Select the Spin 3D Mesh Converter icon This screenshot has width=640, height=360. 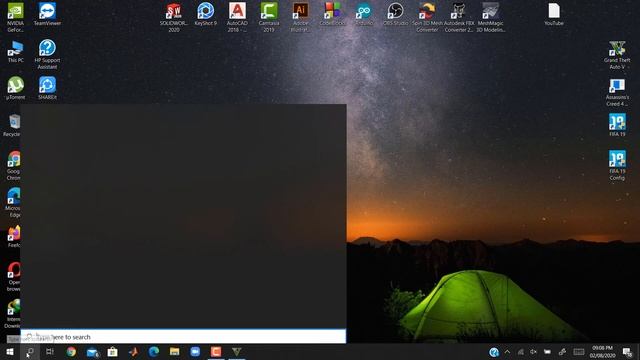click(427, 17)
